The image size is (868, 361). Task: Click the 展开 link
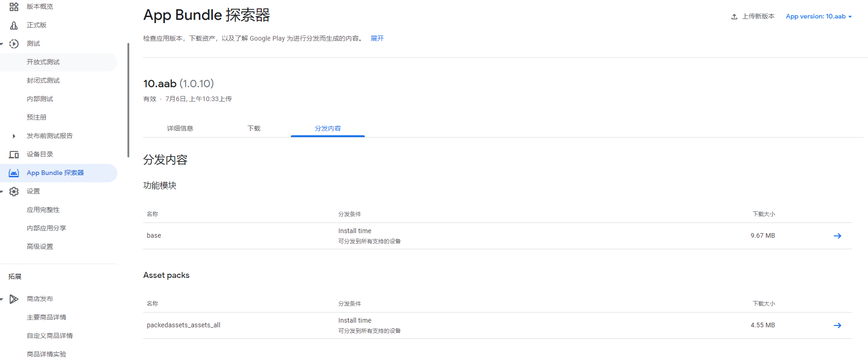tap(377, 38)
